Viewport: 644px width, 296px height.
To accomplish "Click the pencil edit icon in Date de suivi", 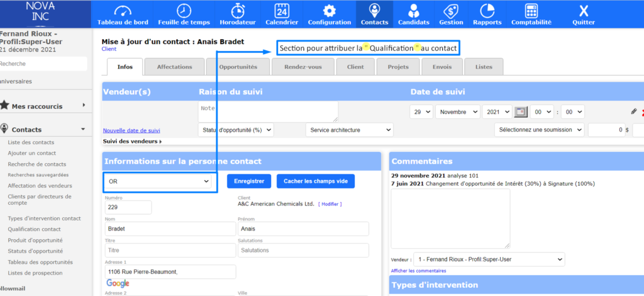I will pos(634,111).
